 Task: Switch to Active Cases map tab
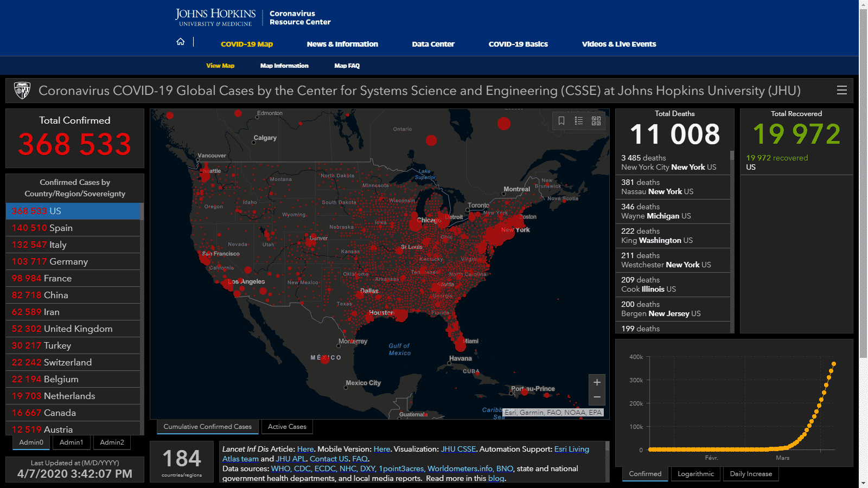[287, 427]
